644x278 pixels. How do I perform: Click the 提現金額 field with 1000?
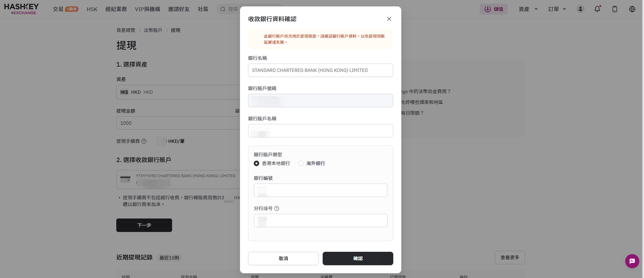point(179,123)
